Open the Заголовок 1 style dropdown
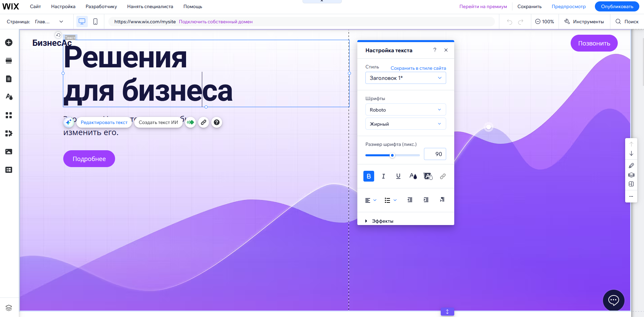Screen dimensions: 644x317 (405, 78)
